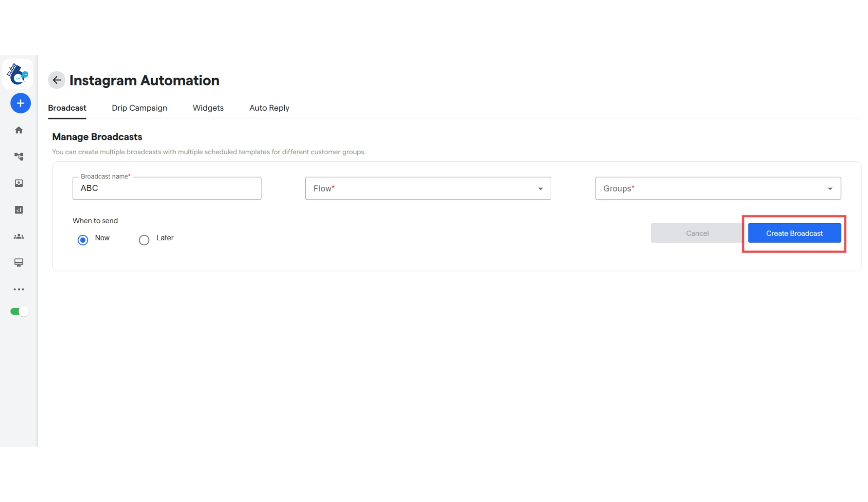Screen dimensions: 868x502
Task: Go back using the arrow beside Instagram Automation
Action: point(57,80)
